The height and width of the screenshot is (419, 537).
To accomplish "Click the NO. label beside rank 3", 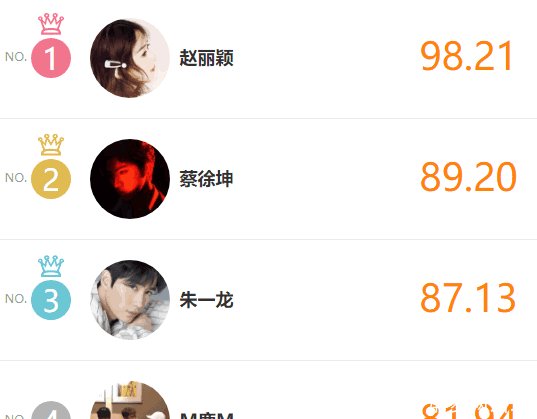I will pyautogui.click(x=16, y=299).
